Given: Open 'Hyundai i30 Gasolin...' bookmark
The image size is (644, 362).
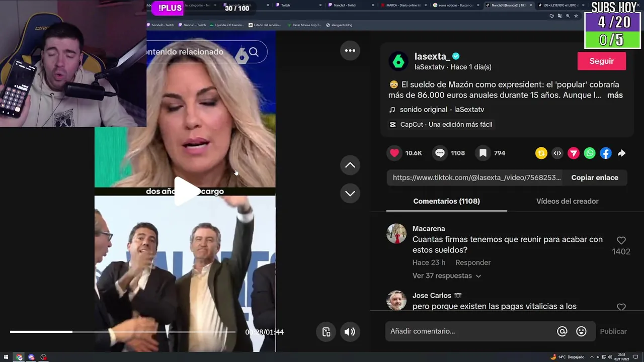Looking at the screenshot, I should 227,25.
